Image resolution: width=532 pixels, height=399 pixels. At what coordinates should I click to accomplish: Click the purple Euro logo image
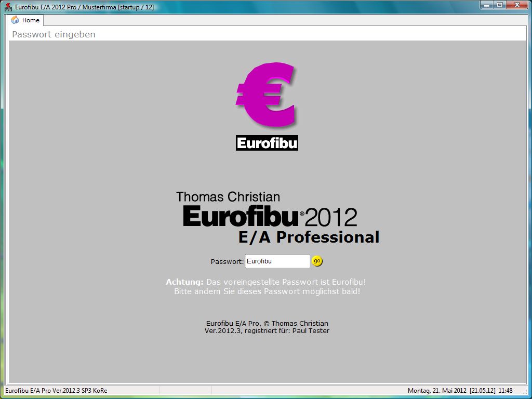[x=266, y=95]
